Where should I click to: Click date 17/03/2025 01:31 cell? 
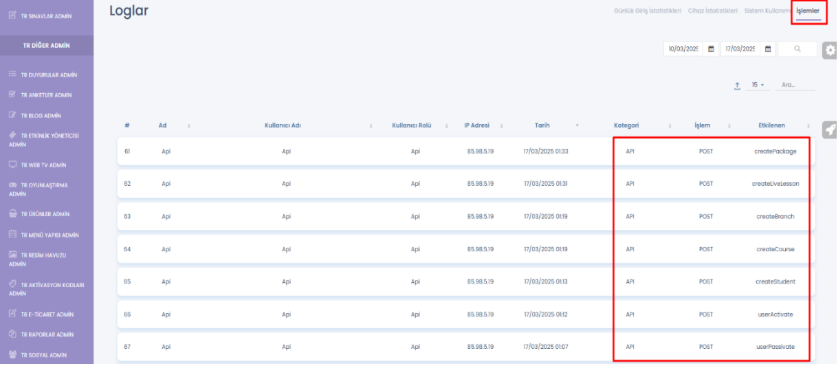tap(546, 184)
